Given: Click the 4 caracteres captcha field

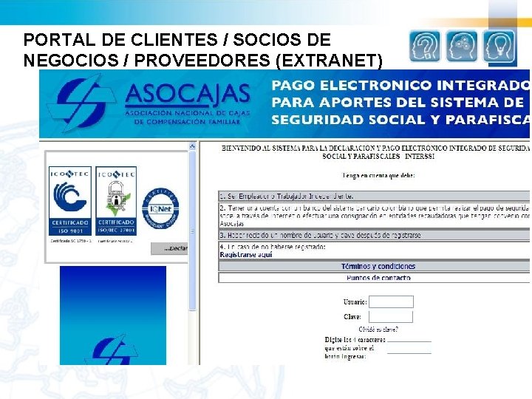Looking at the screenshot, I should tap(409, 347).
